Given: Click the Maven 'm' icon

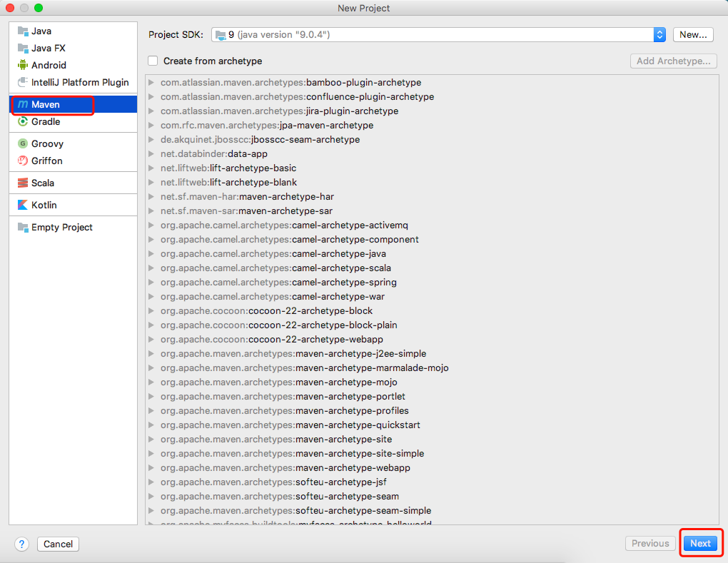Looking at the screenshot, I should tap(23, 104).
